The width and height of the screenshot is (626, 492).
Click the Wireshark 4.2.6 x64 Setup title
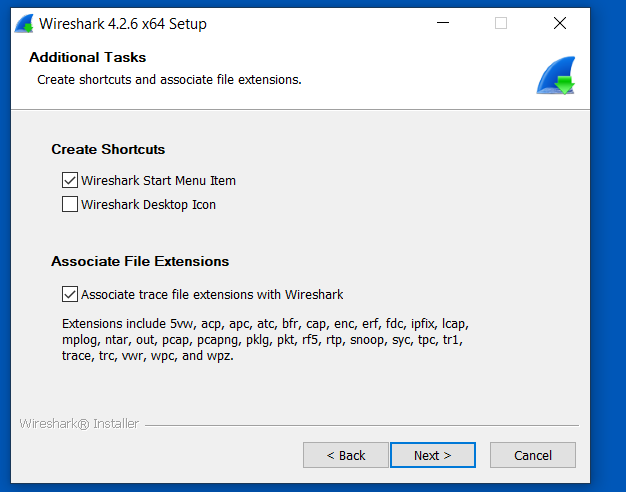click(x=123, y=23)
